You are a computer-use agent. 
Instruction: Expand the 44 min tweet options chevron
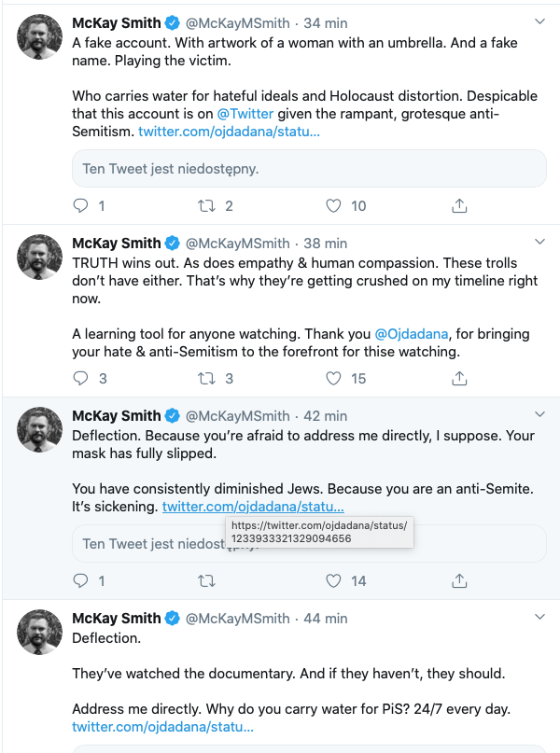click(539, 617)
